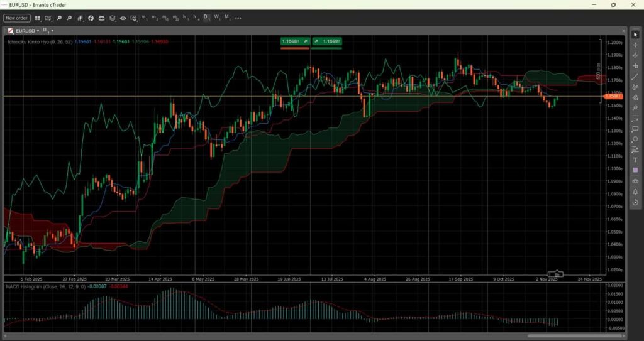644x341 pixels.
Task: Open the EURUSD symbol dropdown
Action: (x=38, y=30)
